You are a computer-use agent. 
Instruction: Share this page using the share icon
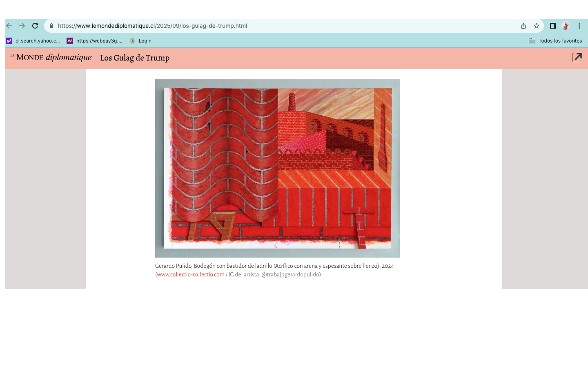point(523,26)
